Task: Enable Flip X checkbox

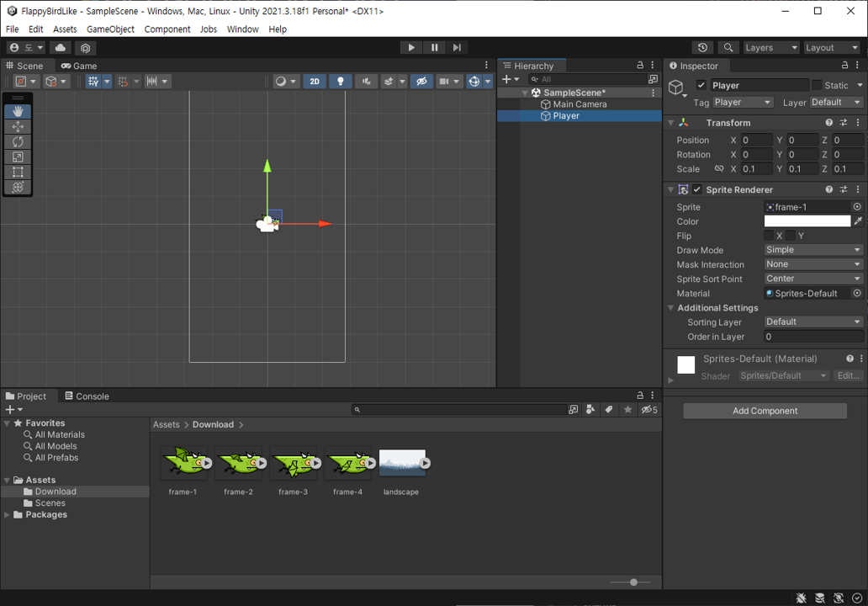Action: 769,236
